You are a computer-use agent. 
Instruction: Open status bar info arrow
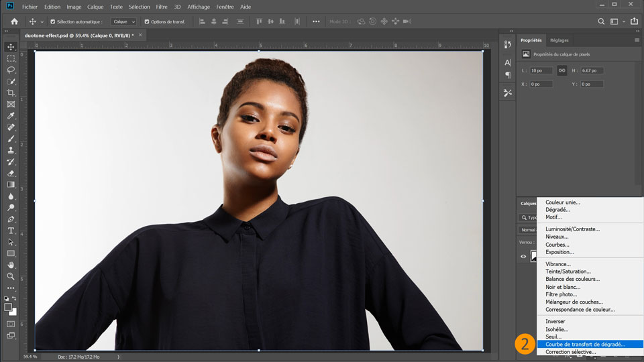coord(118,357)
